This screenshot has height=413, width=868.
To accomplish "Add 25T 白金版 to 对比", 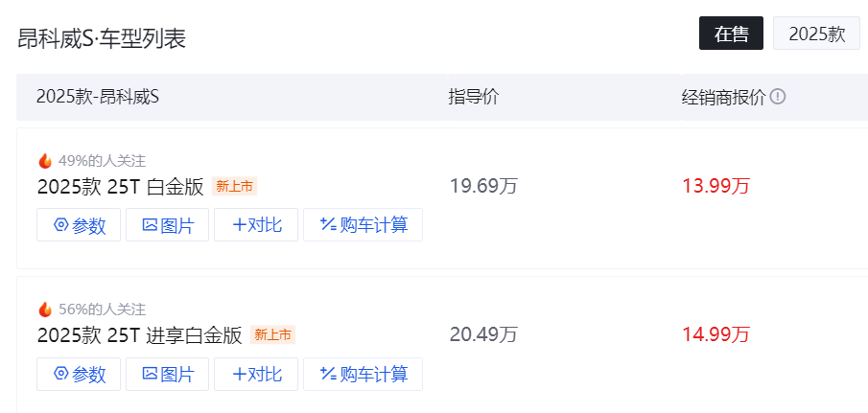I will coord(256,225).
